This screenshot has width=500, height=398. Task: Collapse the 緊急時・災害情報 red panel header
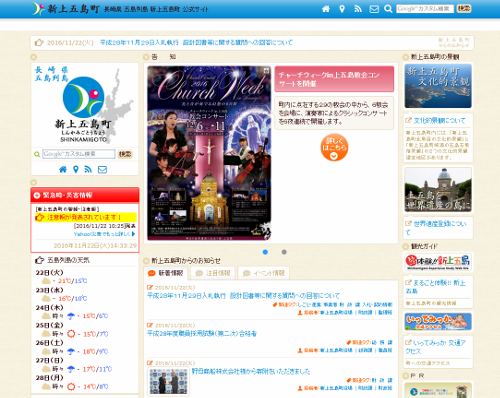click(85, 195)
